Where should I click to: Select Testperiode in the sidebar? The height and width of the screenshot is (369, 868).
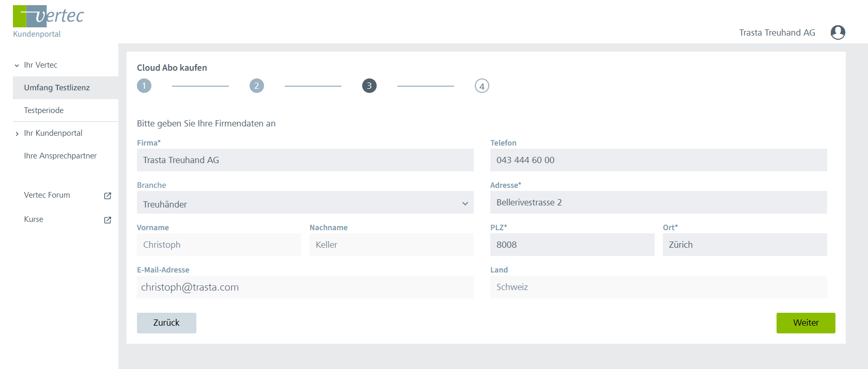click(44, 110)
